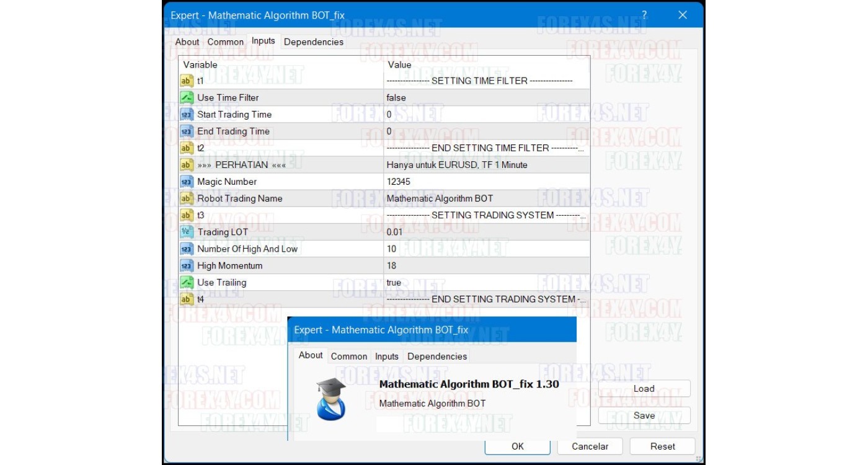Select the 'Hanya untuk EURUSD, TF 1 Minute' value
This screenshot has height=465, width=868.
point(457,164)
